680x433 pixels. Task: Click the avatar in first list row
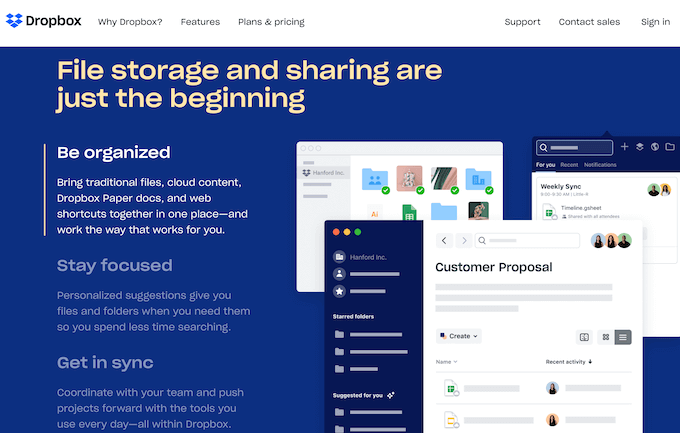coord(552,388)
